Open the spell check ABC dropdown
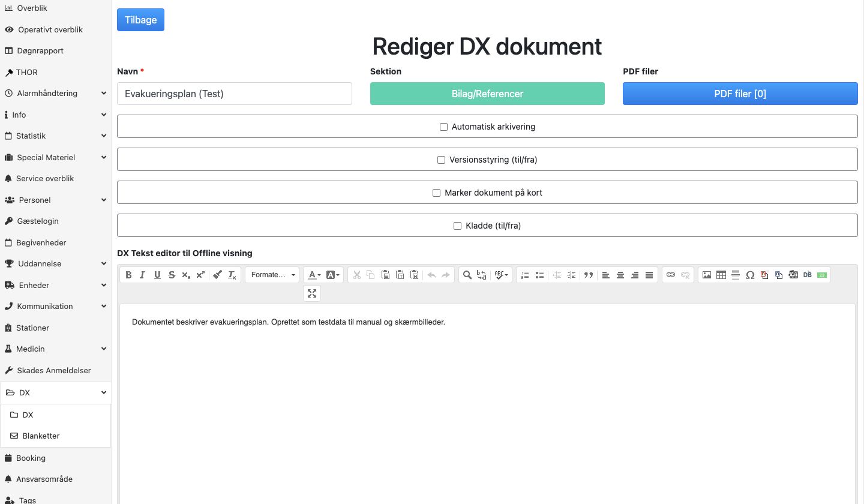 (502, 275)
